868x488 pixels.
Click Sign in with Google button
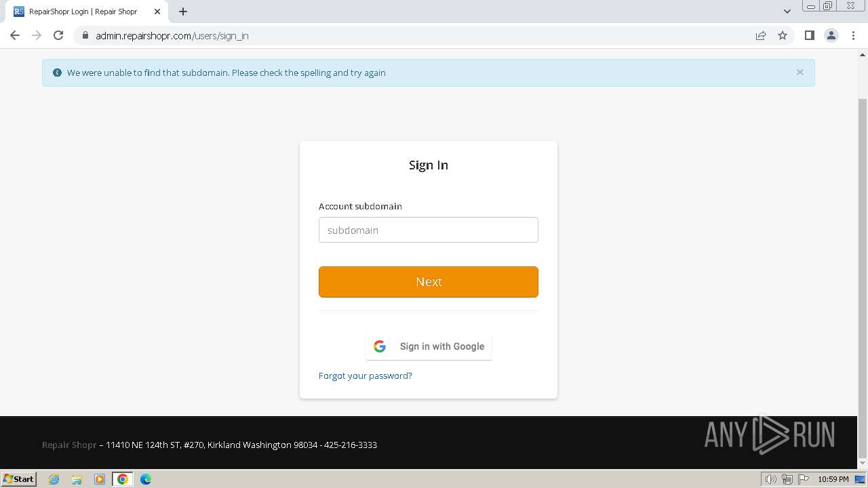429,346
